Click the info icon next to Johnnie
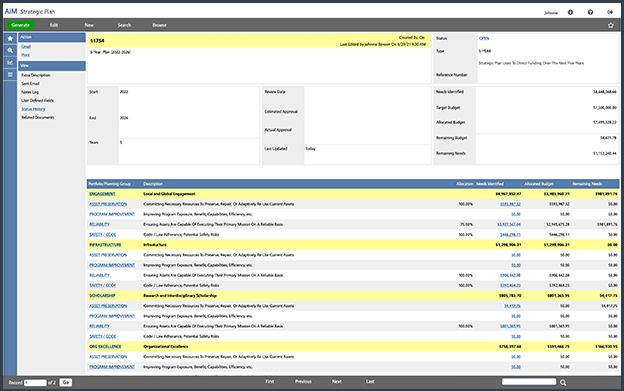The height and width of the screenshot is (391, 624). click(570, 12)
